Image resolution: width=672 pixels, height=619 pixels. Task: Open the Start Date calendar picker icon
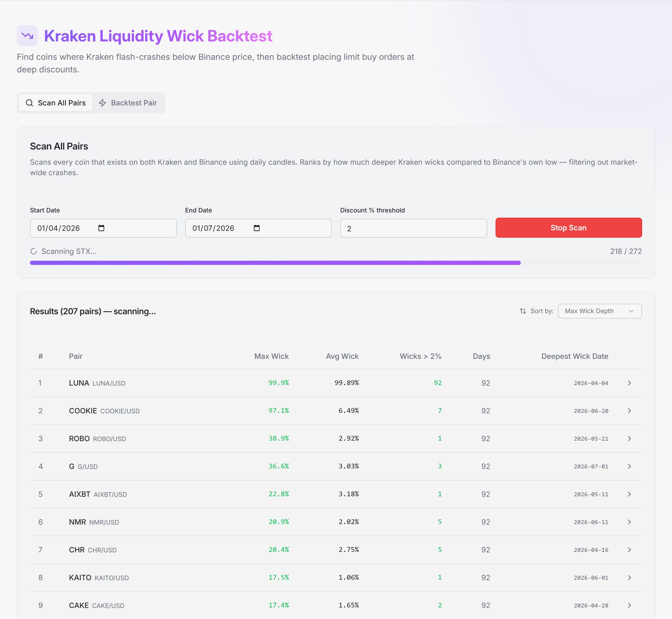pyautogui.click(x=101, y=228)
